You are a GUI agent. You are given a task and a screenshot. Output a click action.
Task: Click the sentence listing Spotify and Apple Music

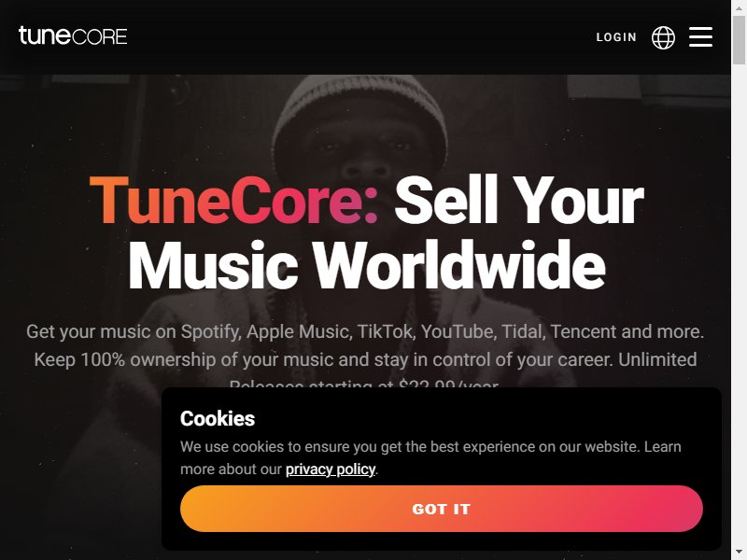pyautogui.click(x=365, y=331)
